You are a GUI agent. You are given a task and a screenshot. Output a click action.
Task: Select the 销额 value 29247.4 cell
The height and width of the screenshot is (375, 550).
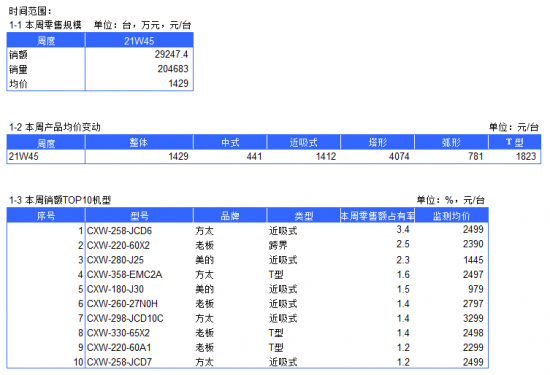coord(139,54)
